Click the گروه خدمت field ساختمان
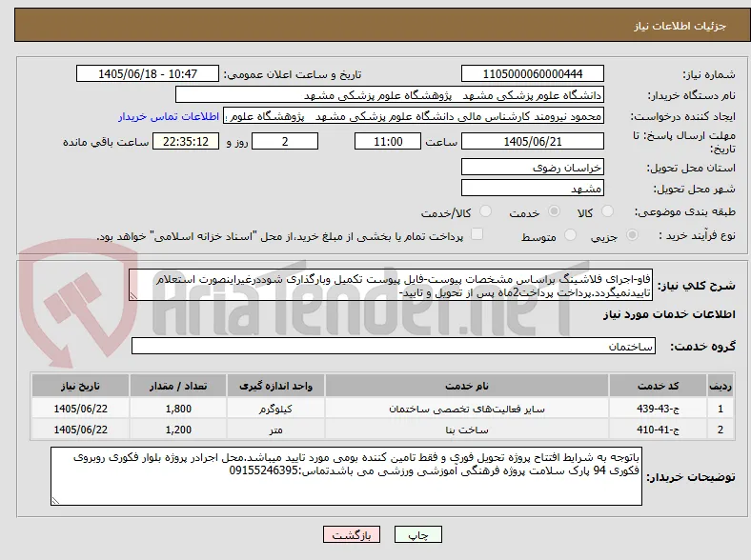Screen dimensions: 751x560 tap(394, 346)
